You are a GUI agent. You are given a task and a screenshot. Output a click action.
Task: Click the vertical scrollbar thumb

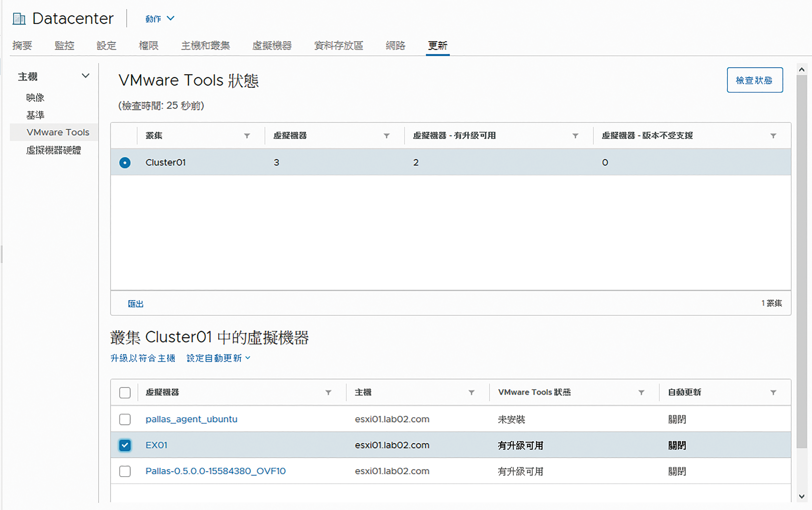click(x=802, y=262)
